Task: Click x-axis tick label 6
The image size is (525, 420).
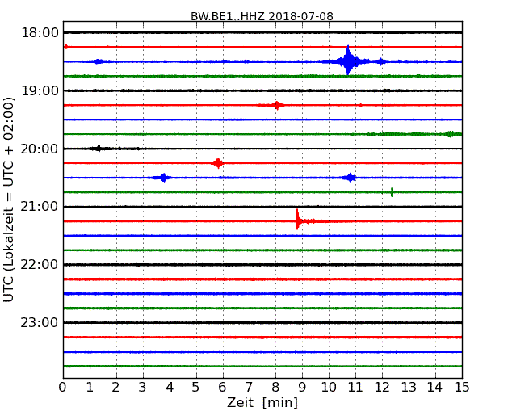Action: pyautogui.click(x=222, y=388)
